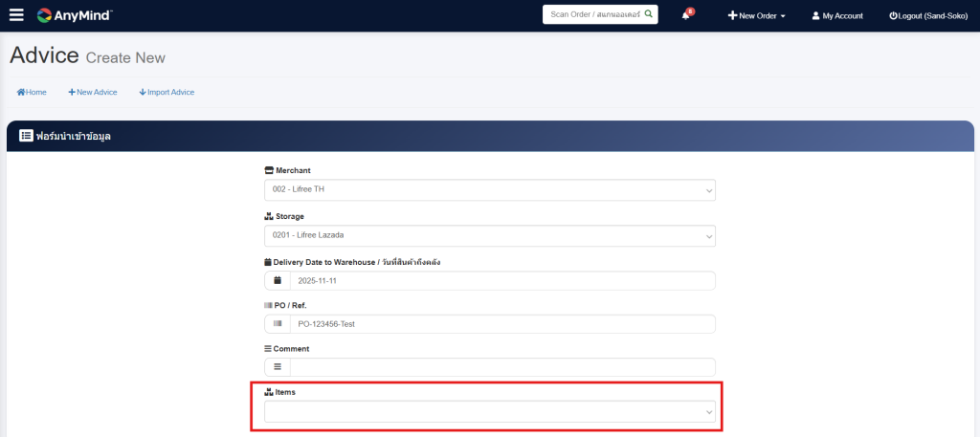Click the search magnifier icon

click(648, 14)
